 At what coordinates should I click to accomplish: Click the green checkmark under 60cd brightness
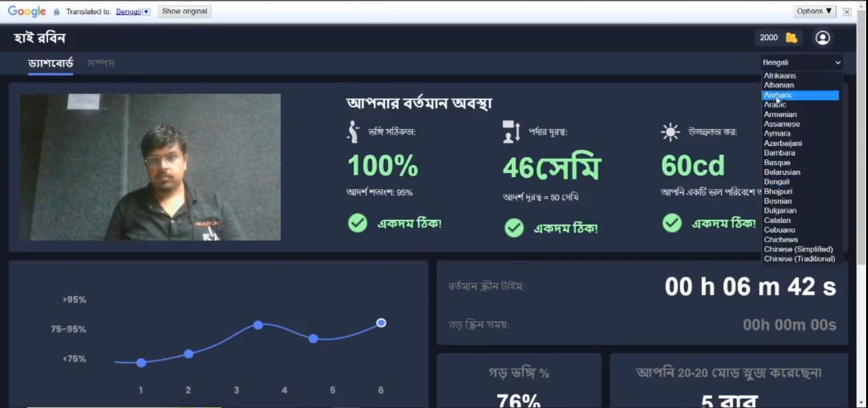(x=671, y=223)
